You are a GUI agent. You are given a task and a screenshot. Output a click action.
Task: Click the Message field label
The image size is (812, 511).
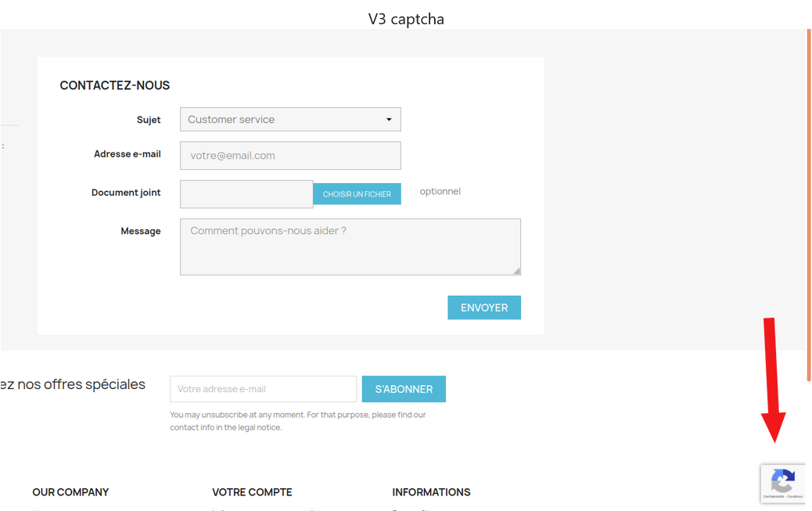pyautogui.click(x=141, y=231)
